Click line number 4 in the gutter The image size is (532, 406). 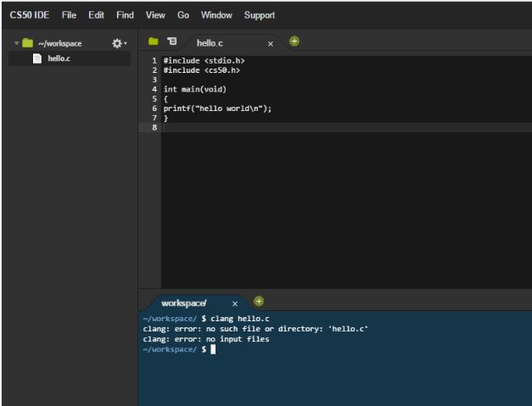[154, 89]
